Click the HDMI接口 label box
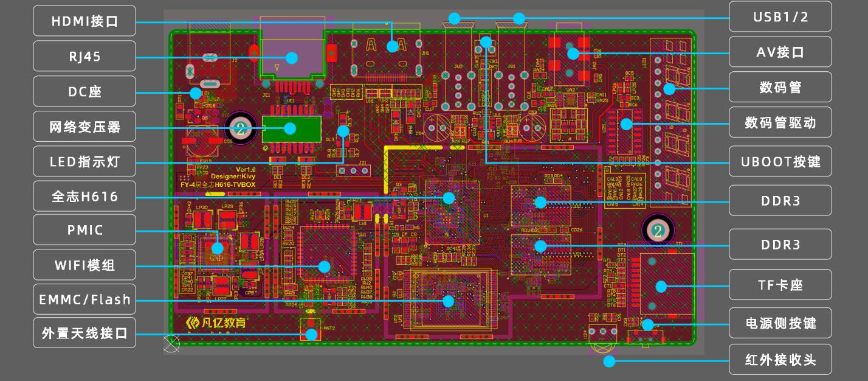 pyautogui.click(x=84, y=21)
